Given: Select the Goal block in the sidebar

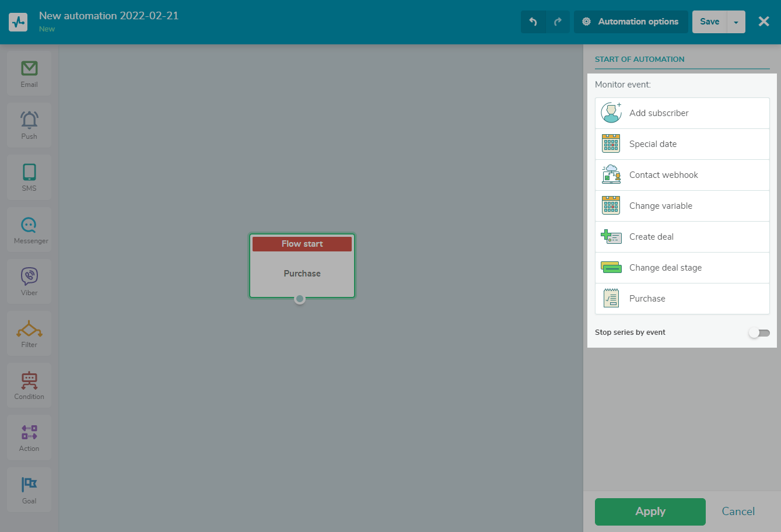Looking at the screenshot, I should pyautogui.click(x=29, y=489).
